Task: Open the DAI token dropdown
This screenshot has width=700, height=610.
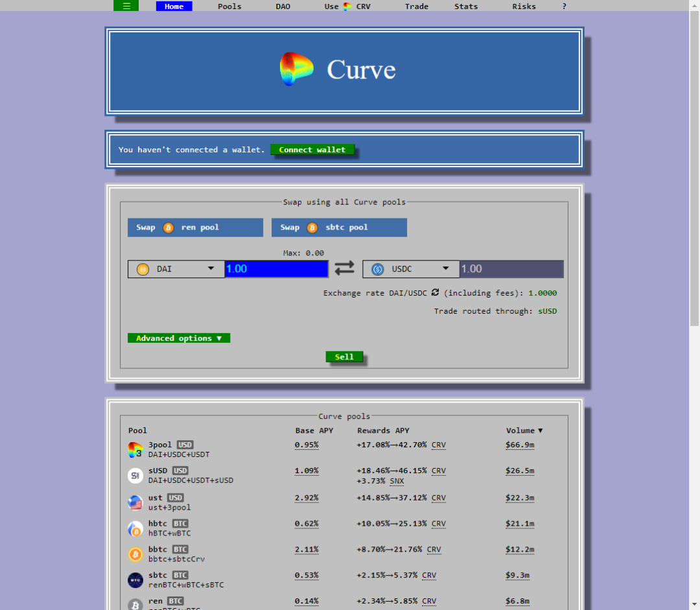Action: click(176, 269)
